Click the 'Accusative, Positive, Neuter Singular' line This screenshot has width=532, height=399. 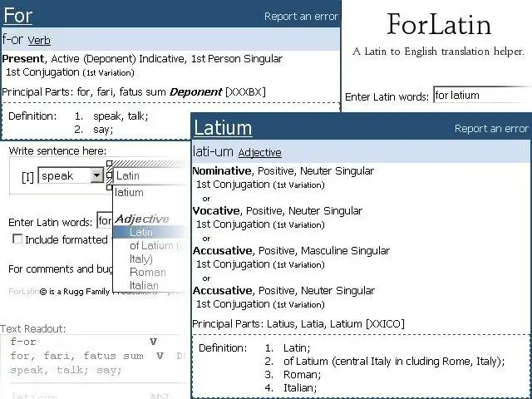tap(283, 290)
